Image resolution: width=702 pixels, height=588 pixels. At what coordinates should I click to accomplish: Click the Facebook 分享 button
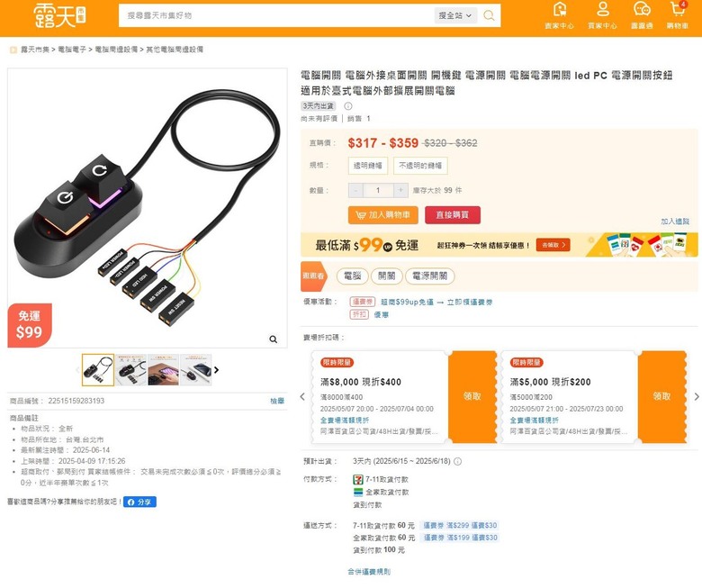(x=139, y=502)
